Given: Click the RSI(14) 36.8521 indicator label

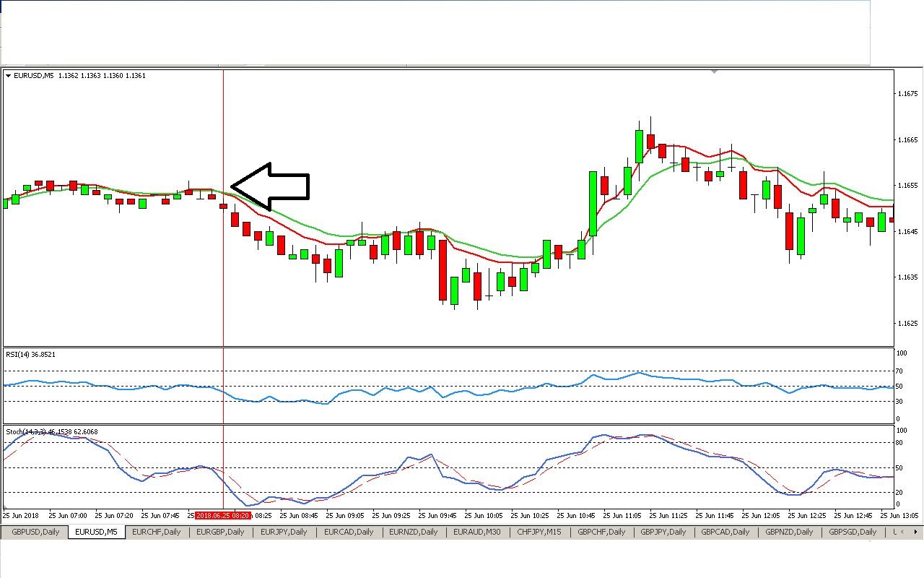Looking at the screenshot, I should 30,354.
